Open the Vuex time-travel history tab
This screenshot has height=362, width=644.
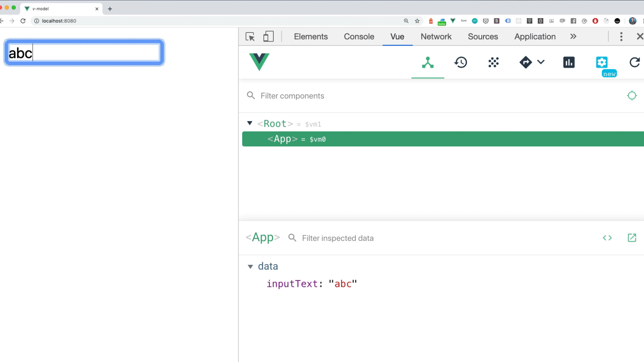pos(461,63)
